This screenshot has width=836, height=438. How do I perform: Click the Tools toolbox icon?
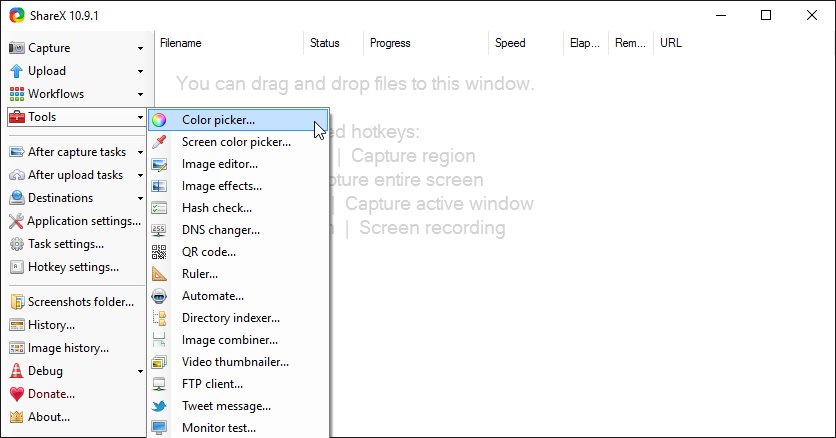(x=17, y=117)
